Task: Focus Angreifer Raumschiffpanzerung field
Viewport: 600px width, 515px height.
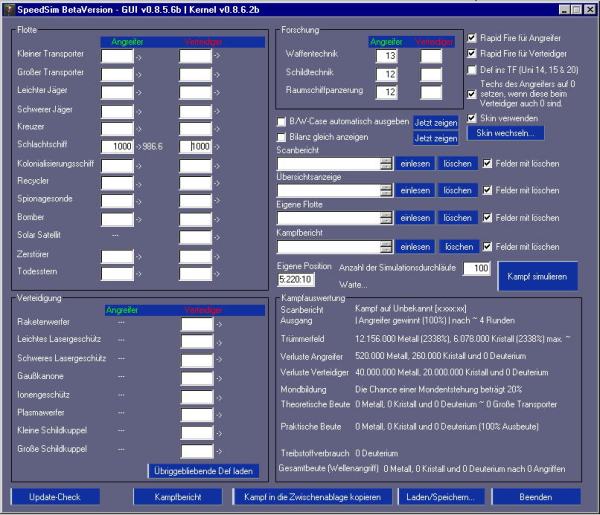Action: coord(386,92)
